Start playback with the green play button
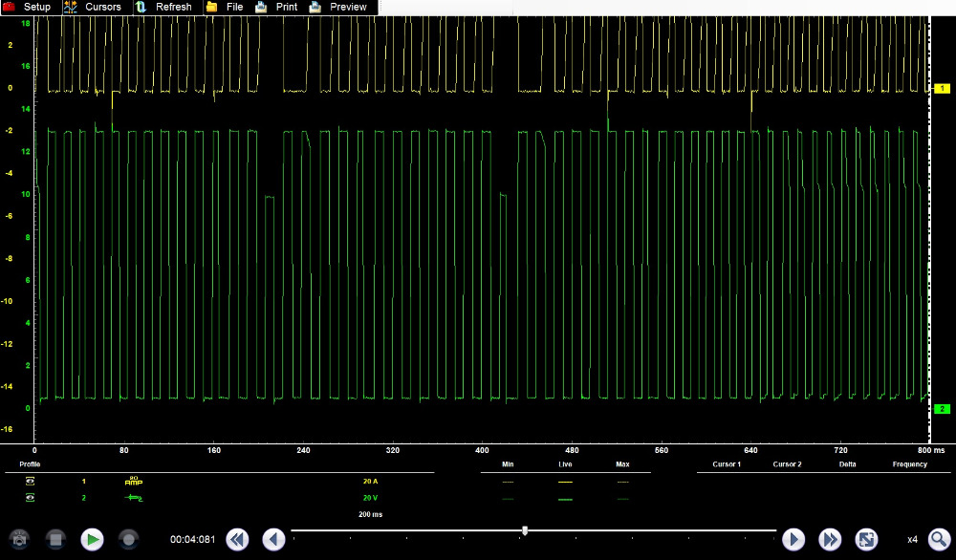This screenshot has height=560, width=956. (92, 539)
